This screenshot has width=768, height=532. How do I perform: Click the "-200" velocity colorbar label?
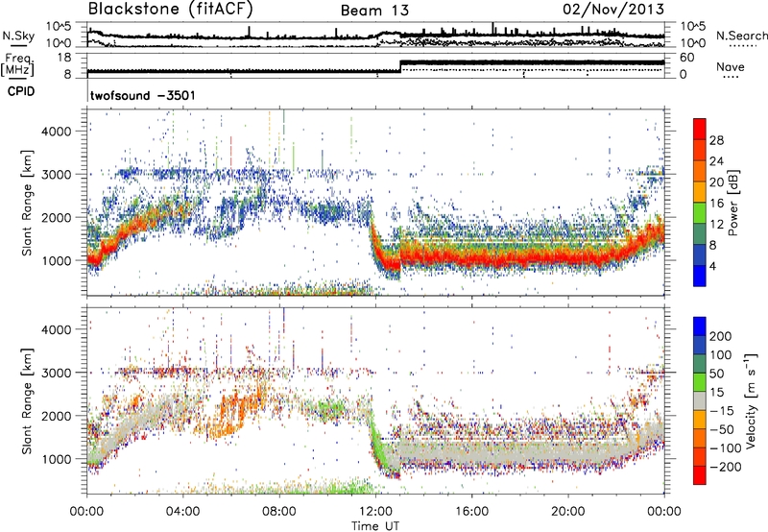tap(725, 467)
